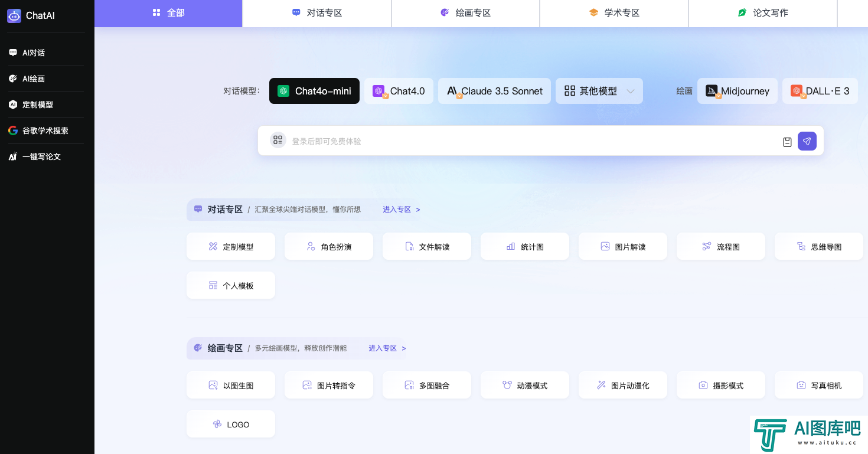Click the grid icon in the prompt box

(x=278, y=140)
